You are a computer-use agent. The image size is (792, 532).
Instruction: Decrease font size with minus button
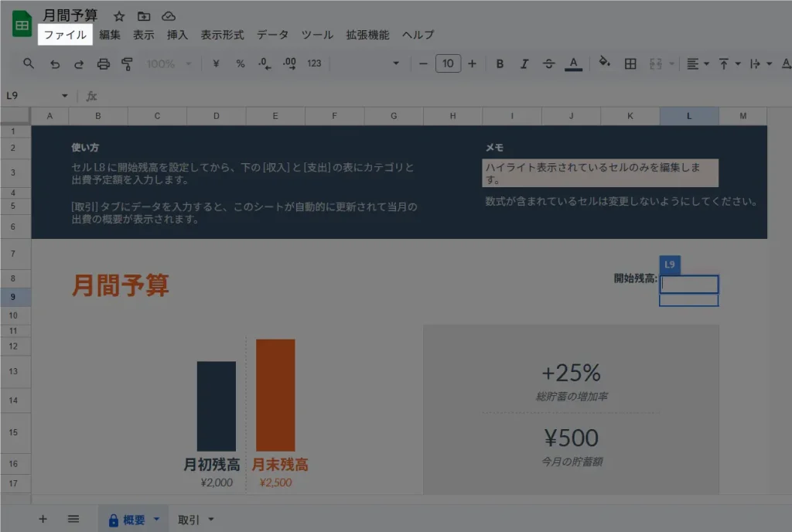point(423,63)
